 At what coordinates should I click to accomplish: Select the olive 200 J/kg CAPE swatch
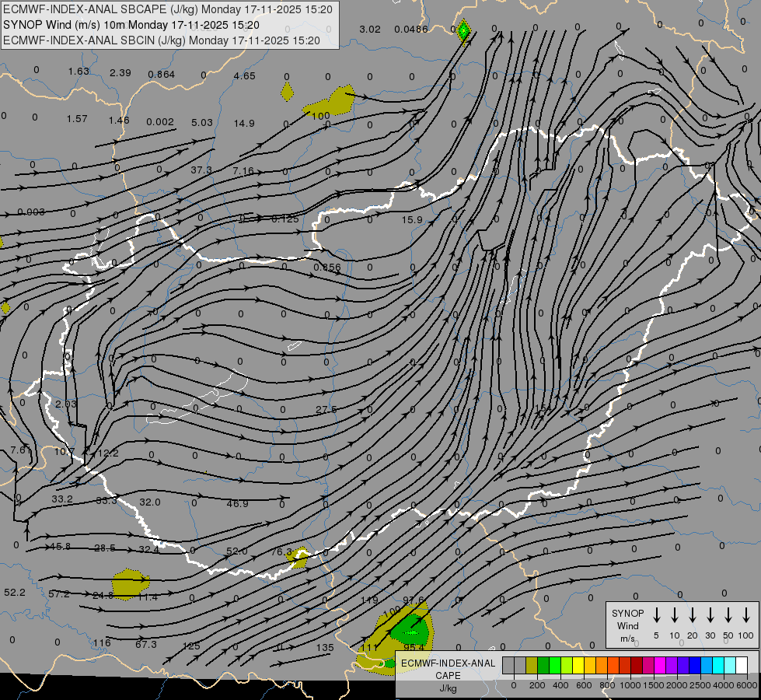point(532,666)
